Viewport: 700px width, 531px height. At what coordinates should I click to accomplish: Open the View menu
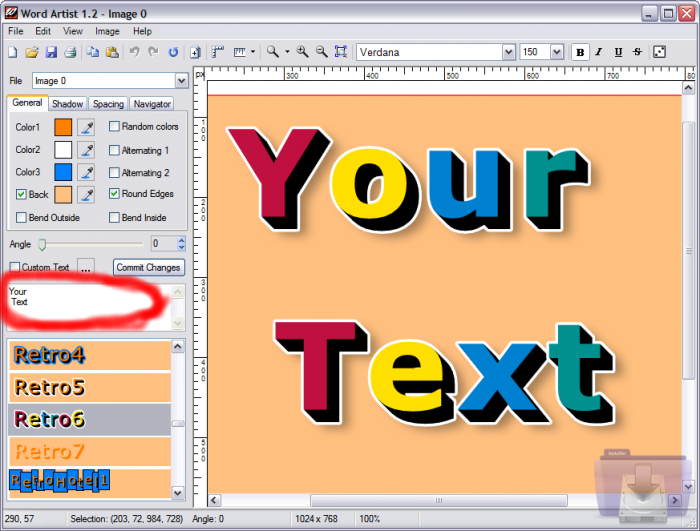[73, 31]
